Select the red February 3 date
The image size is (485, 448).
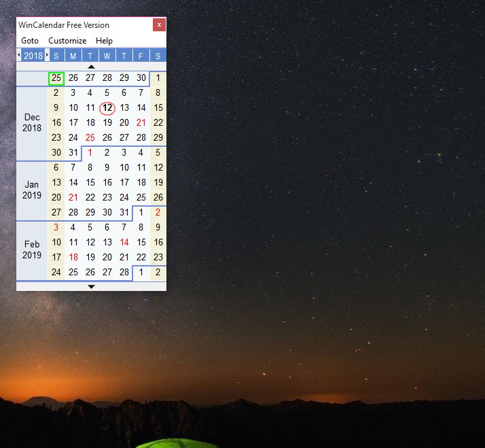(x=56, y=227)
